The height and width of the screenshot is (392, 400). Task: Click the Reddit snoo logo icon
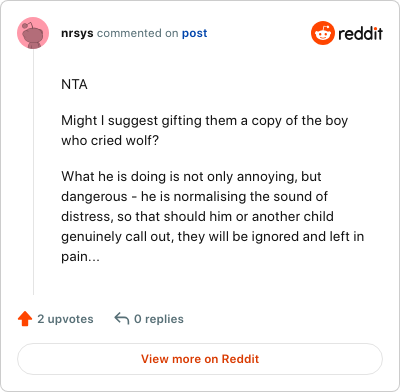[x=323, y=33]
